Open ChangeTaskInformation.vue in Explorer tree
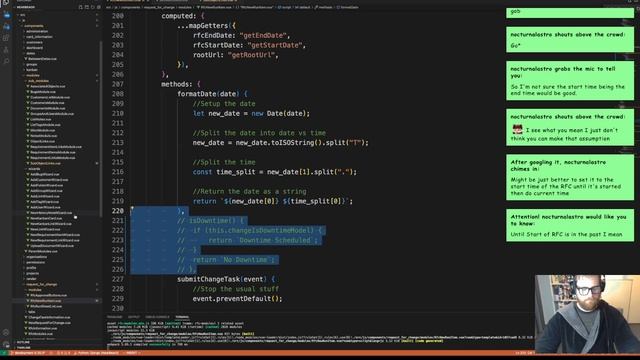The image size is (640, 360). 48,317
